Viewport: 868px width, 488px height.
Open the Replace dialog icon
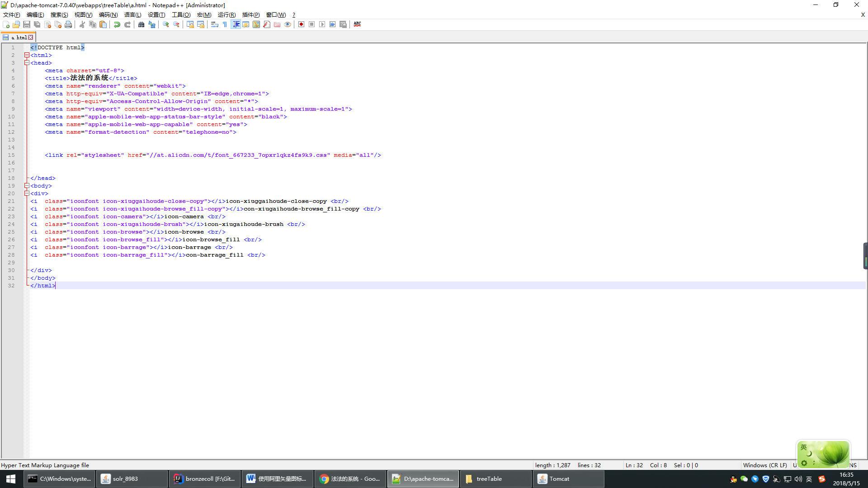point(152,24)
